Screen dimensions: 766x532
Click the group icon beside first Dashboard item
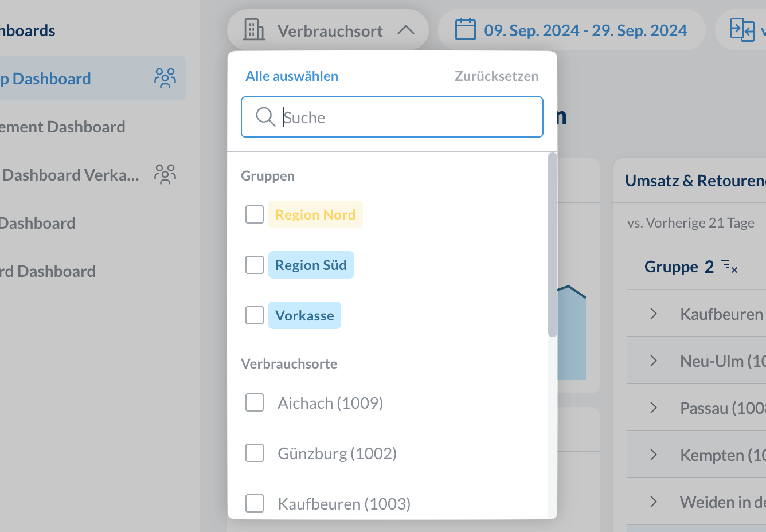165,78
